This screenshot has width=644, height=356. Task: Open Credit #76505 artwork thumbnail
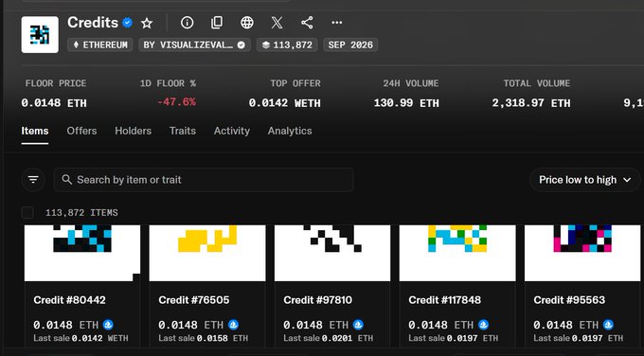(x=207, y=253)
